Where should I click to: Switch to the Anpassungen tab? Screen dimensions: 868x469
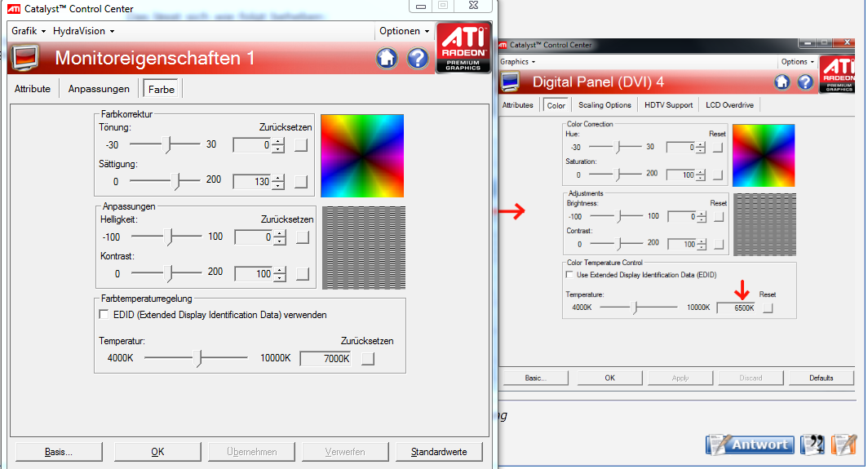point(99,89)
